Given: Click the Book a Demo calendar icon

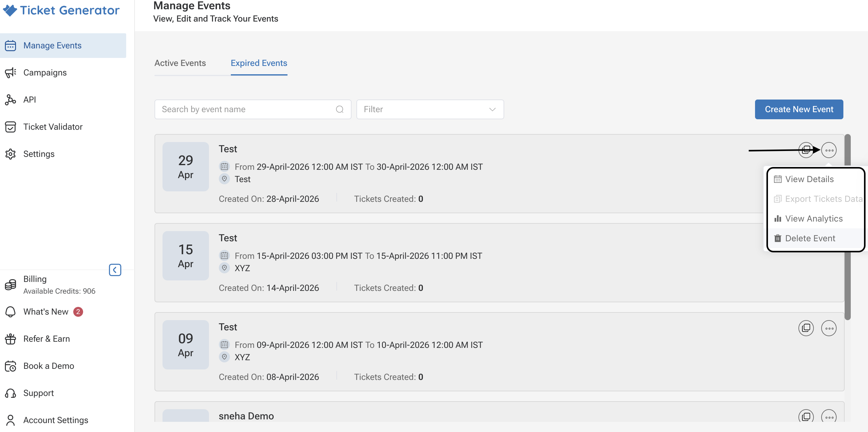Looking at the screenshot, I should coord(10,366).
